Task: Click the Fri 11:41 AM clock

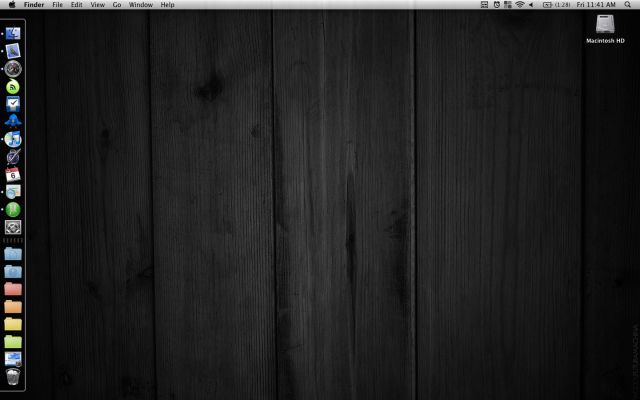Action: (596, 5)
